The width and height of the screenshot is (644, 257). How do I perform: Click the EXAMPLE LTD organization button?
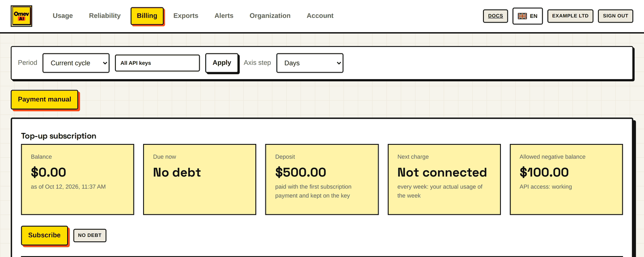[570, 16]
